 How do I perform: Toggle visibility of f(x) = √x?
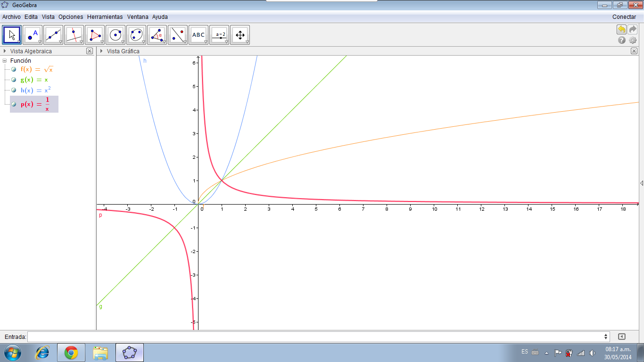[x=14, y=69]
